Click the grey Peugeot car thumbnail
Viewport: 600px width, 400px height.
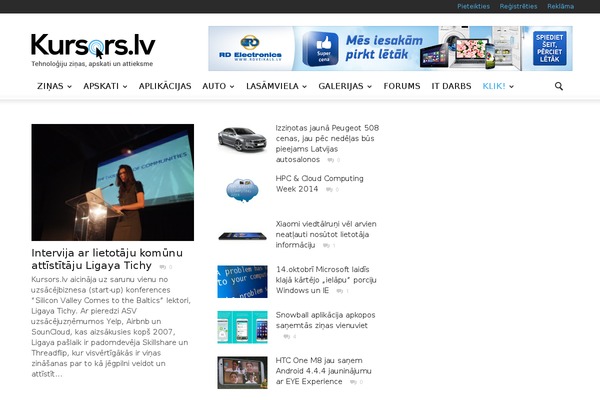tap(242, 139)
